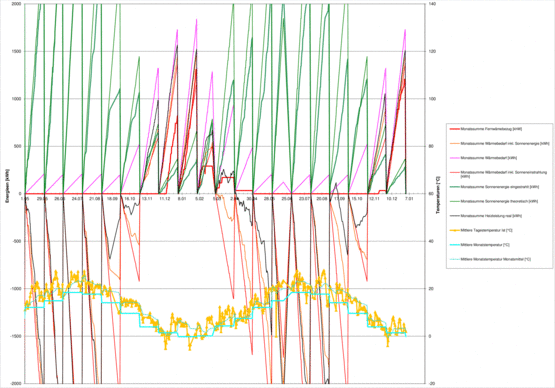Click the -2000 label on the left axis
The image size is (555, 388).
(16, 383)
